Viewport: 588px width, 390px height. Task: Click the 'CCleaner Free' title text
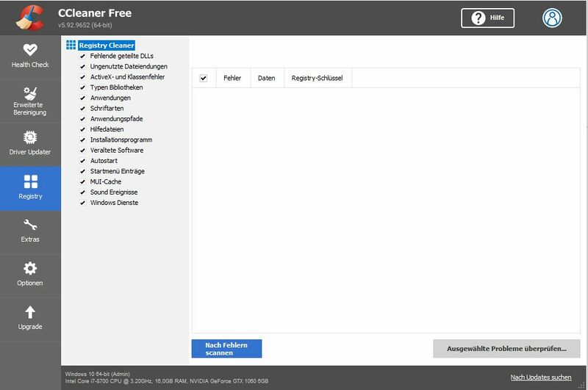click(95, 13)
